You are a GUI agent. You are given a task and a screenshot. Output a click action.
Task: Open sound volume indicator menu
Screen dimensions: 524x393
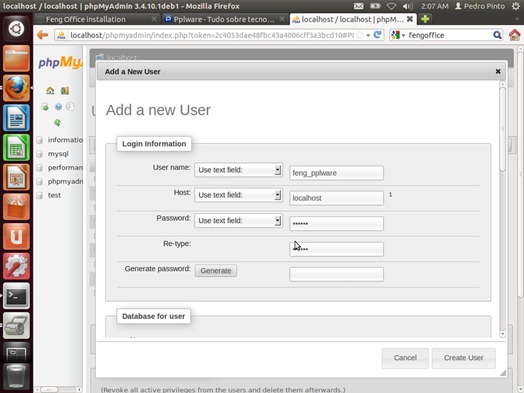pyautogui.click(x=408, y=6)
